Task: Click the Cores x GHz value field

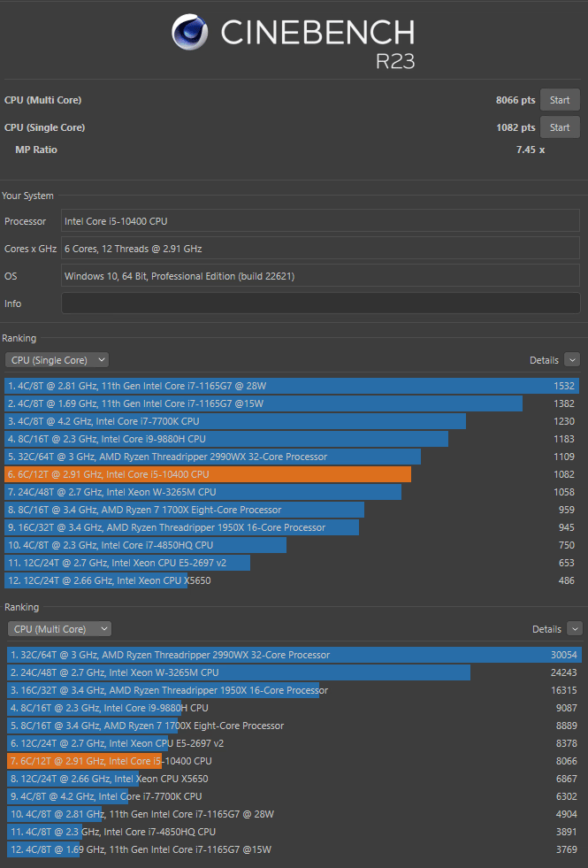Action: tap(320, 249)
